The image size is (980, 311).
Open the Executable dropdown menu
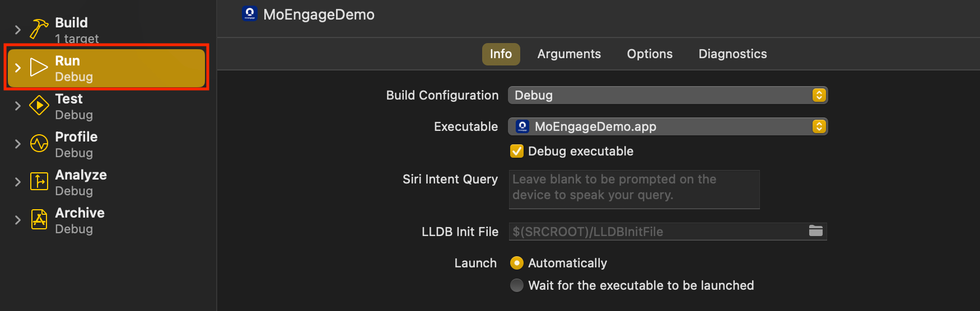click(x=668, y=126)
